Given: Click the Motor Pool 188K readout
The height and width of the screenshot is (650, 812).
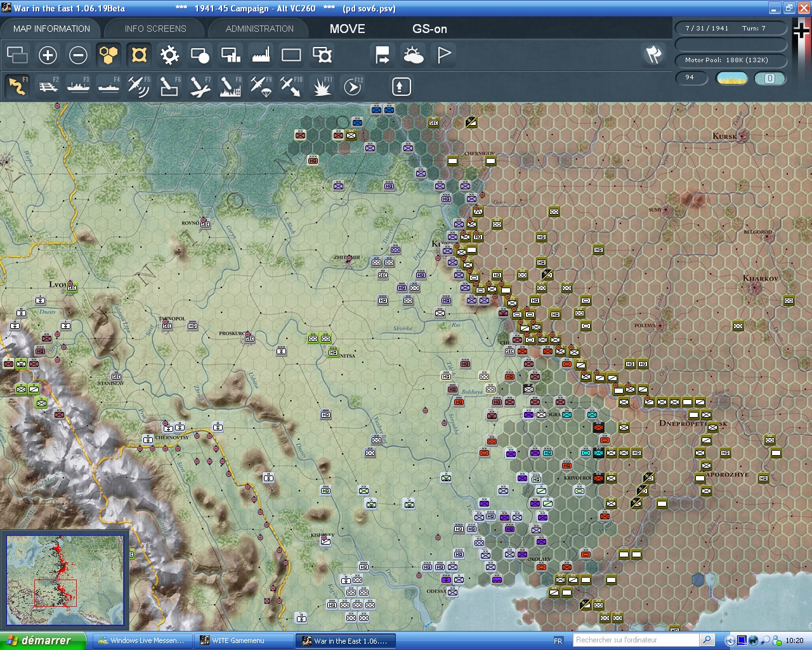Looking at the screenshot, I should click(x=731, y=60).
